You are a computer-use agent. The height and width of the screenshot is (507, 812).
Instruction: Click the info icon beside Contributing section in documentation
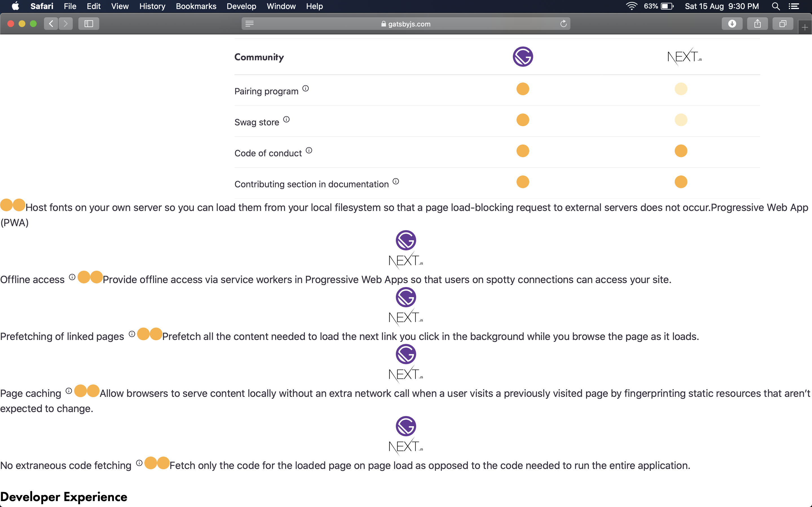396,181
